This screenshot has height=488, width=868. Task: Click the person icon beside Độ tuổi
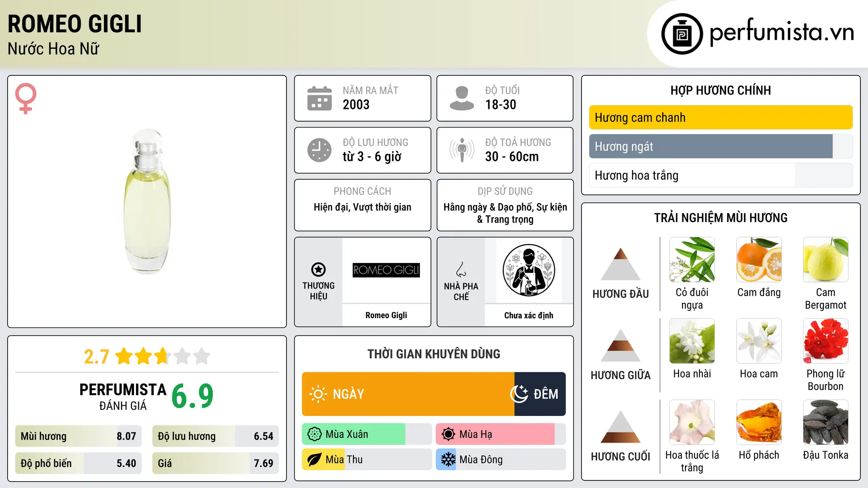pos(462,98)
